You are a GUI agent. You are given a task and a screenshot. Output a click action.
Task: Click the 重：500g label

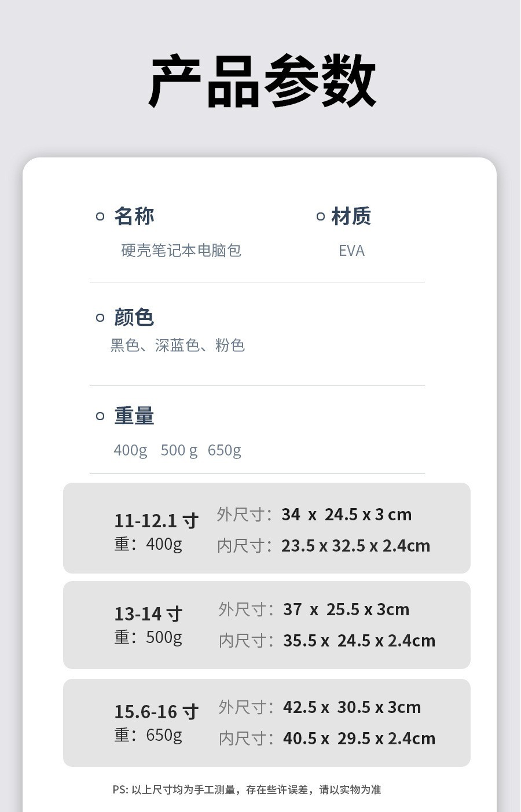coord(148,637)
